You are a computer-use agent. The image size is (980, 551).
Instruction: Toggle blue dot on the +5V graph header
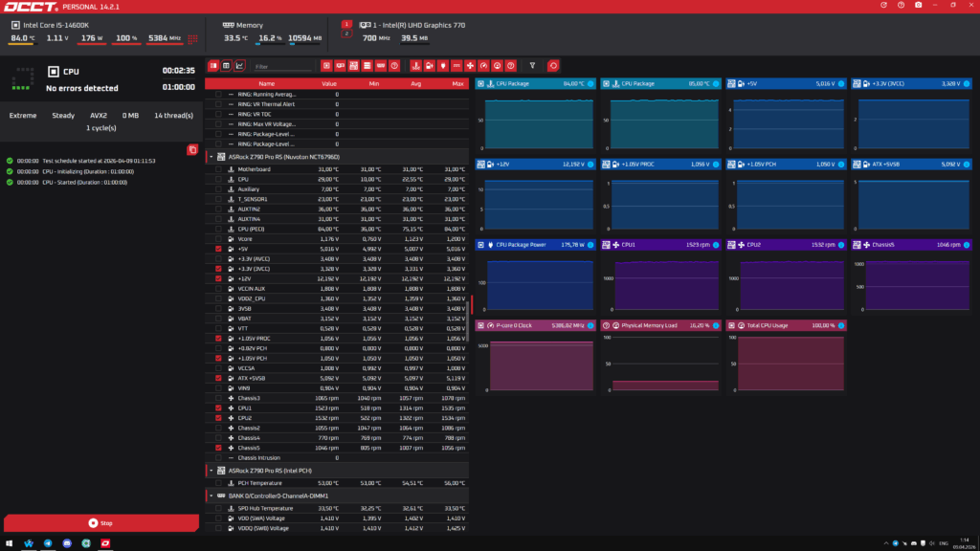click(x=841, y=84)
